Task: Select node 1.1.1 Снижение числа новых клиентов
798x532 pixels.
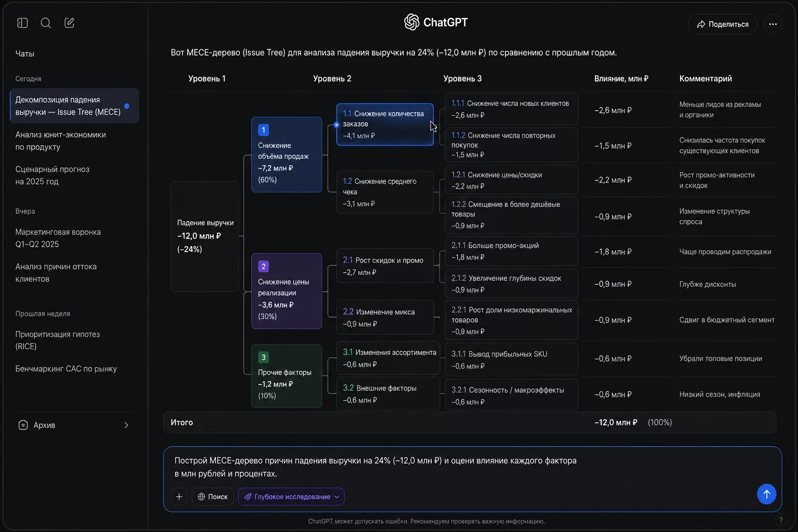Action: [511, 109]
